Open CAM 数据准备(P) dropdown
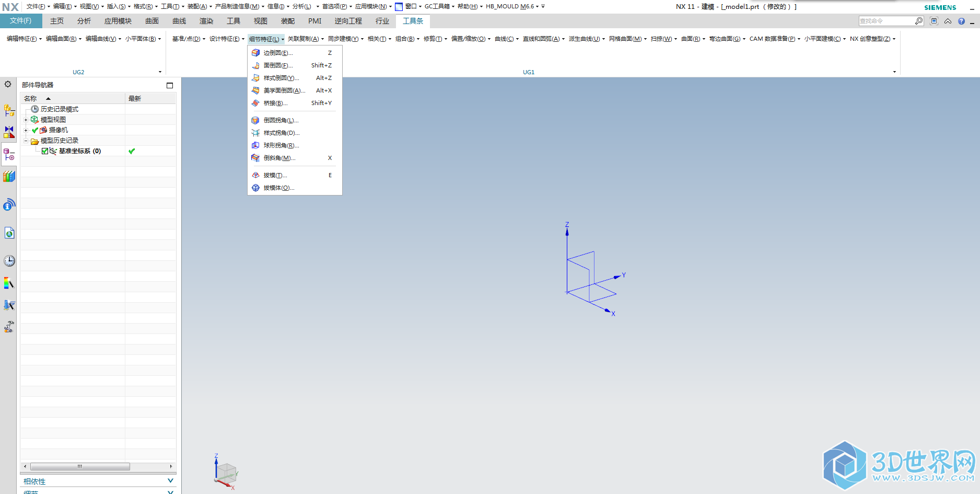 [775, 39]
